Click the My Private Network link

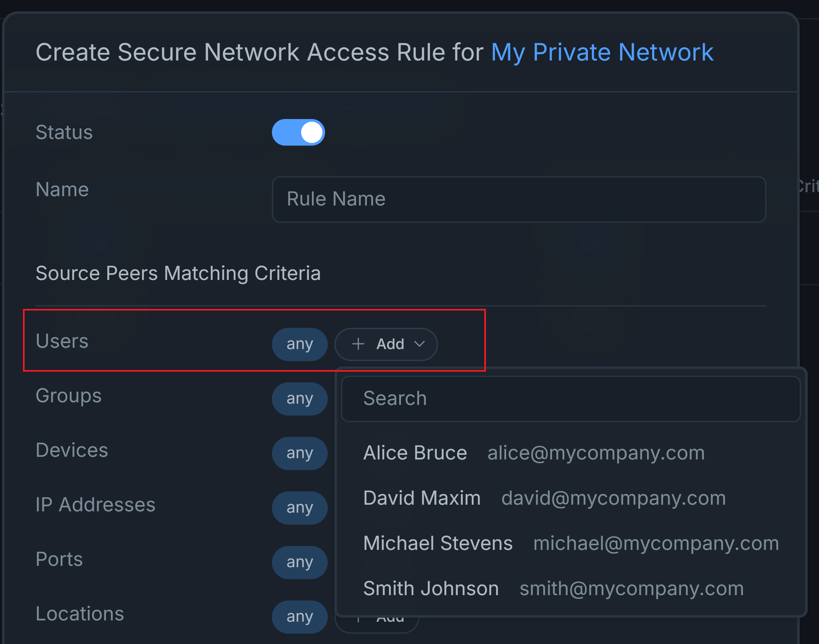[602, 52]
